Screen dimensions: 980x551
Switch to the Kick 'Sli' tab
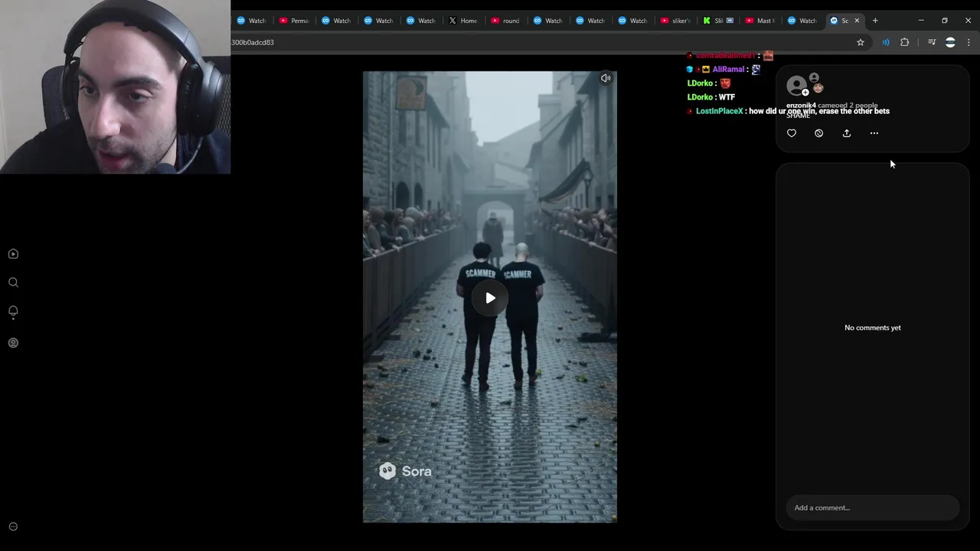(718, 21)
